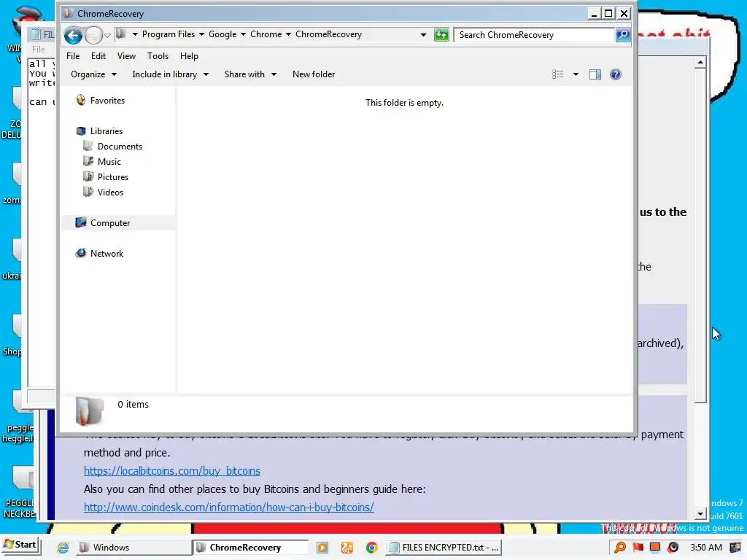Click the background window's vertical scrollbar track
This screenshot has width=747, height=560.
point(700,455)
